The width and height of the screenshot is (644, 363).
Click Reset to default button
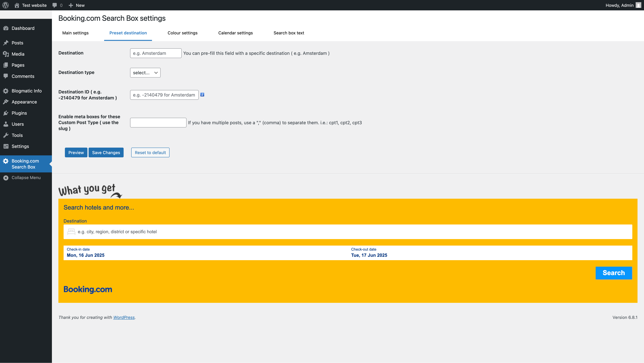[x=150, y=152]
